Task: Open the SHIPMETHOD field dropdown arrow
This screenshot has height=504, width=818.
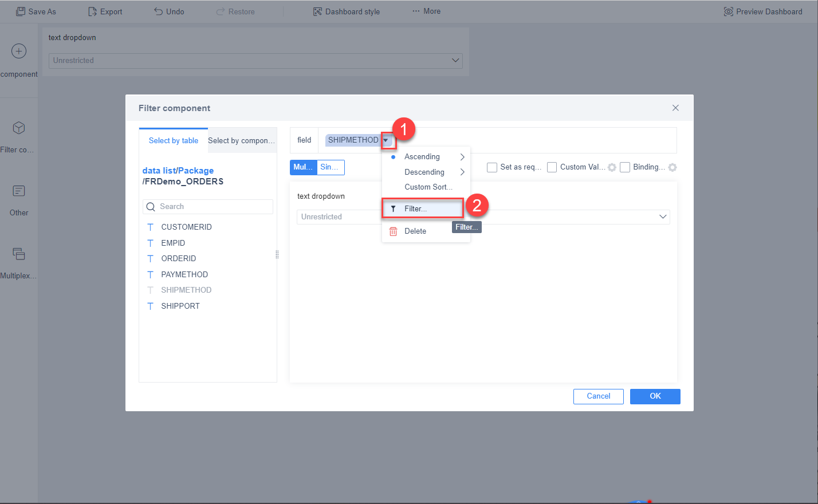Action: (386, 140)
